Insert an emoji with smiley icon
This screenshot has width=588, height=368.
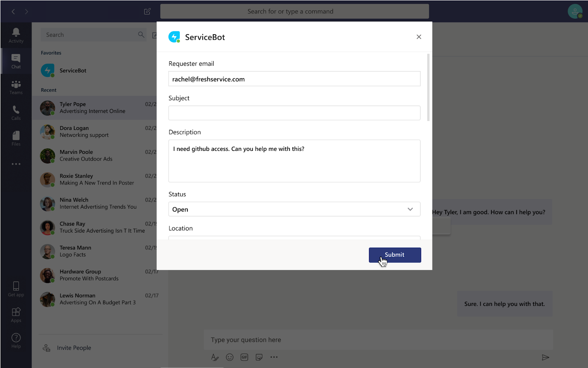click(x=230, y=357)
